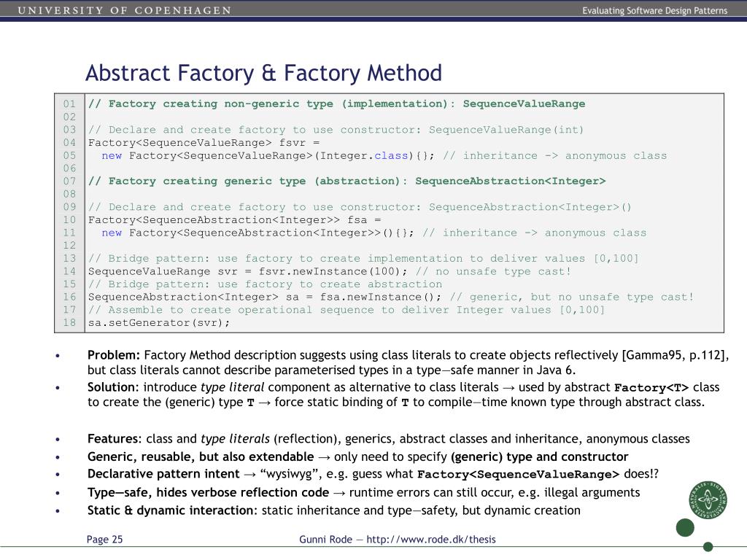Image resolution: width=747 pixels, height=560 pixels.
Task: Click the Gunni Rode author name
Action: tap(325, 539)
